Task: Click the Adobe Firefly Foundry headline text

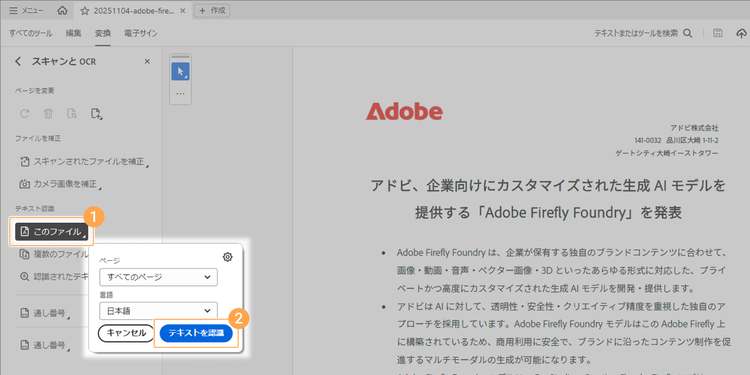Action: click(548, 199)
